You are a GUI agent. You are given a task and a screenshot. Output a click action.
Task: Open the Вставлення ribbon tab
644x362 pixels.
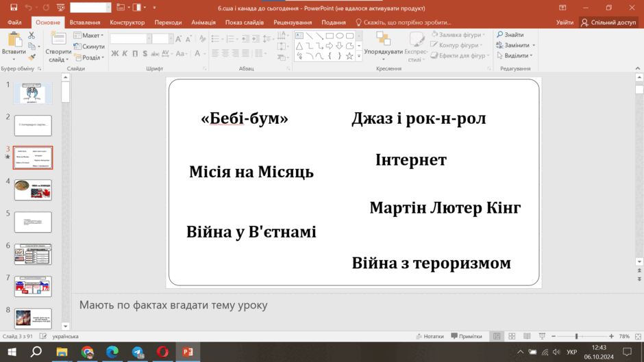pyautogui.click(x=84, y=22)
